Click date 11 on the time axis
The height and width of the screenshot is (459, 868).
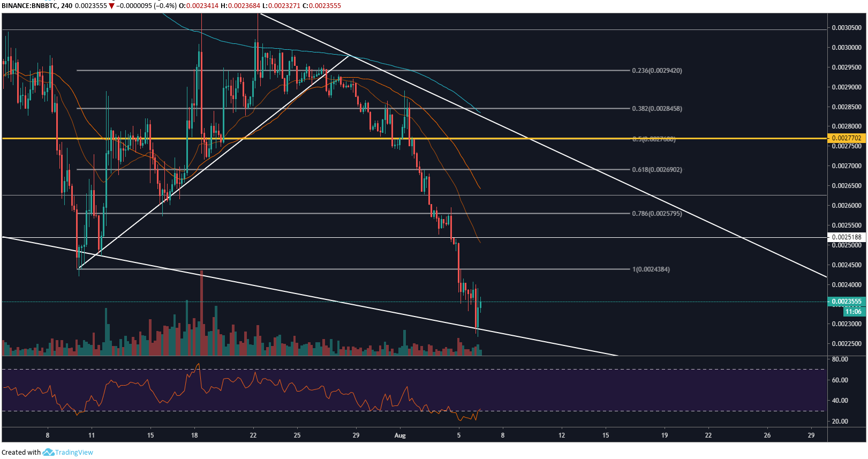(x=92, y=435)
